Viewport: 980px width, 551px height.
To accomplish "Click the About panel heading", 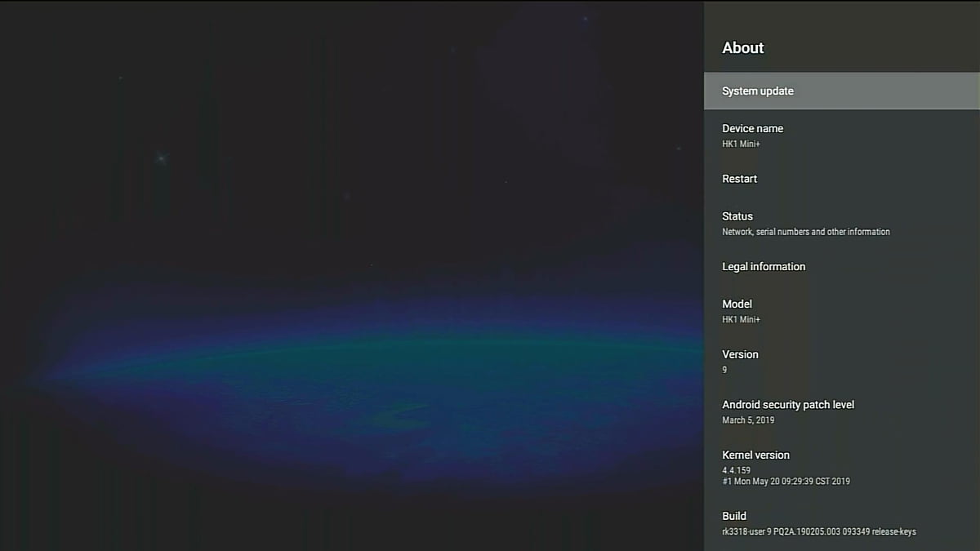I will coord(743,48).
